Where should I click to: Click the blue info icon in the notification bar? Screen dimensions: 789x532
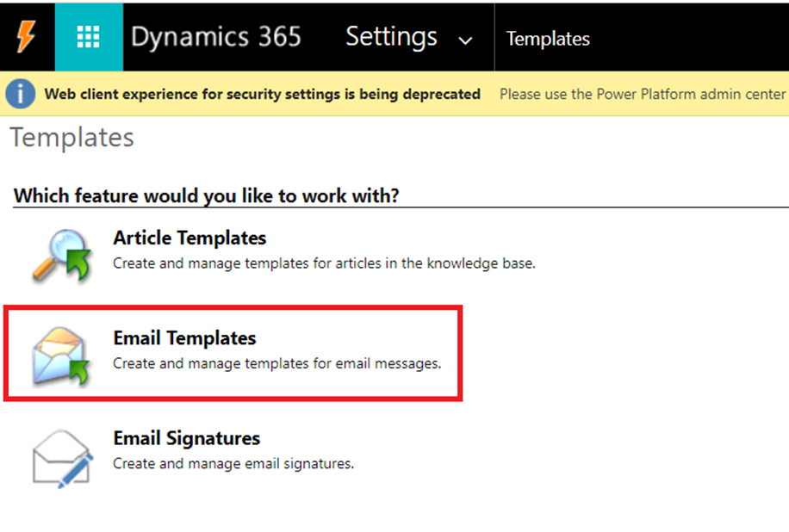(21, 94)
